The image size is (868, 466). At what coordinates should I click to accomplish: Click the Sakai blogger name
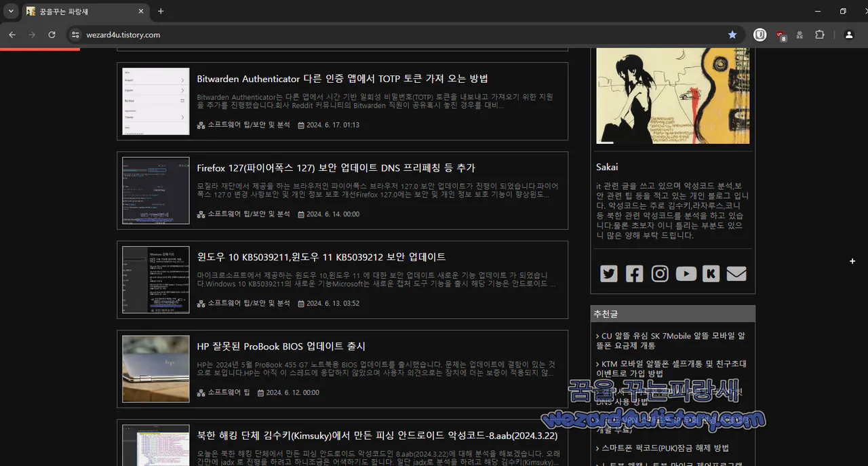click(607, 167)
